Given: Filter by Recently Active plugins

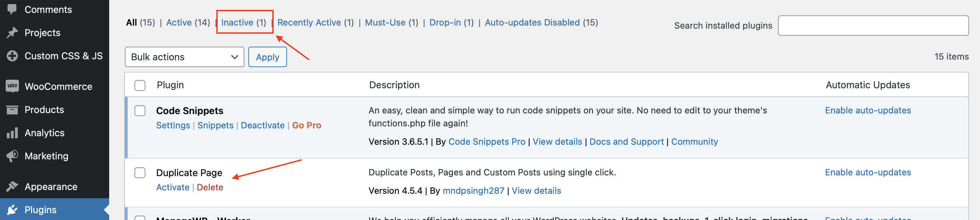Looking at the screenshot, I should [309, 22].
